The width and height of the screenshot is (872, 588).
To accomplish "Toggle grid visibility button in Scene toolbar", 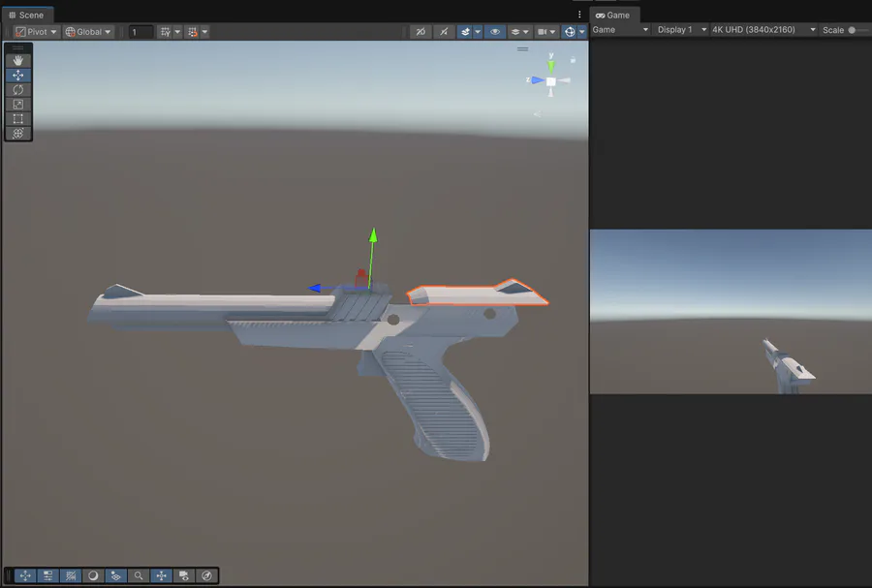I will tap(165, 32).
